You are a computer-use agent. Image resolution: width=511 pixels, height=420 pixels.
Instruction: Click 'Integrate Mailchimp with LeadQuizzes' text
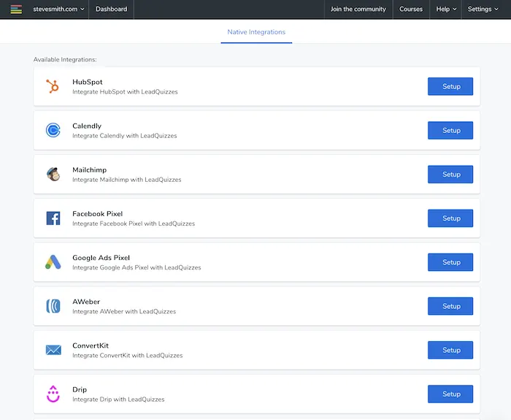click(126, 180)
